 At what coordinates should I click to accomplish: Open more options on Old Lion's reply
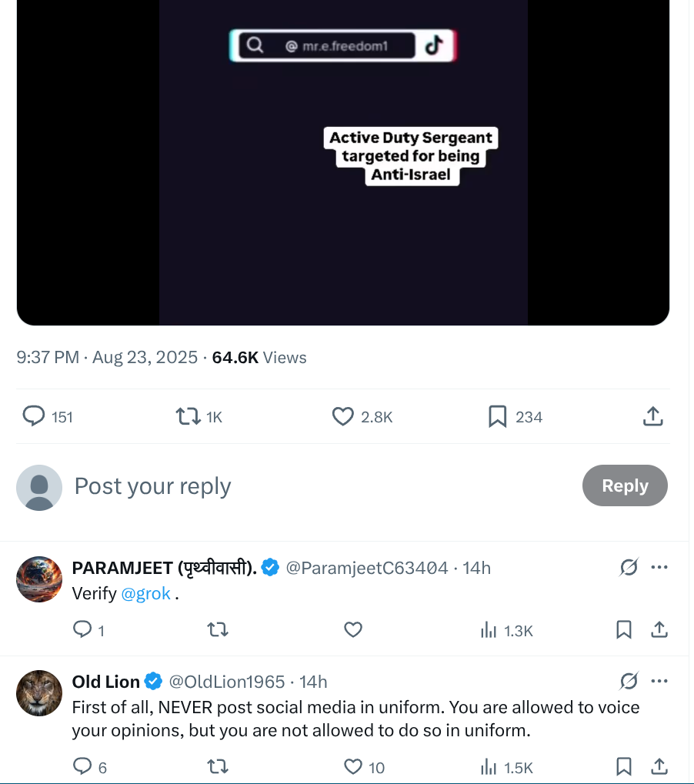click(x=659, y=682)
